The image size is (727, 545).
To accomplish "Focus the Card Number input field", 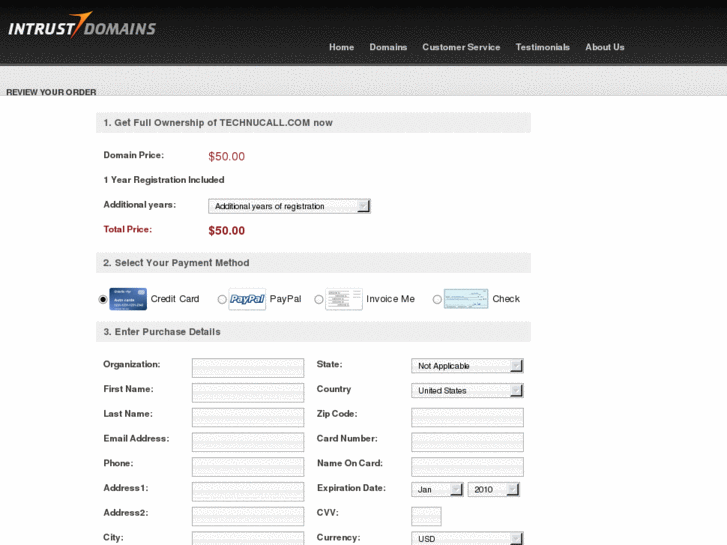I will 467,442.
